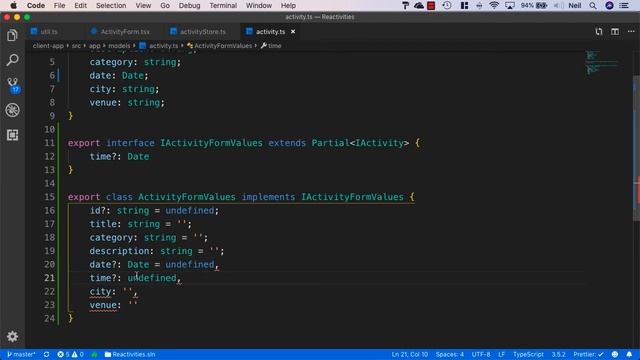This screenshot has width=640, height=360.
Task: Click client-app in the breadcrumb
Action: point(48,46)
